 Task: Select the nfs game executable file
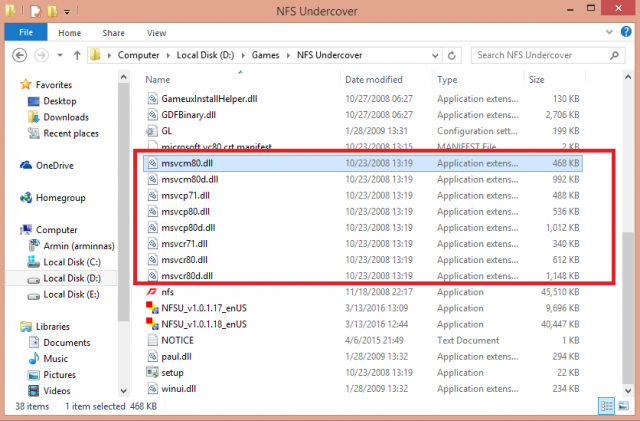click(x=167, y=291)
